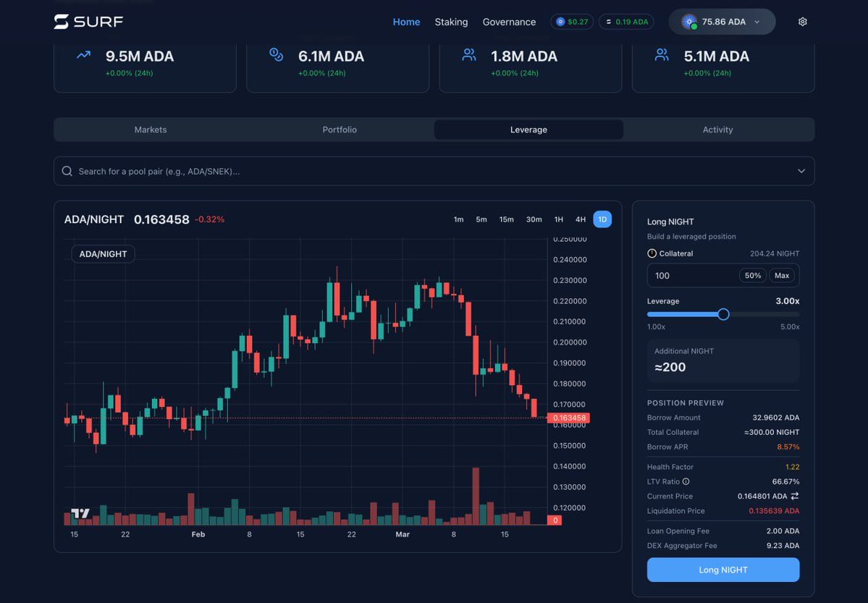This screenshot has width=868, height=603.
Task: Select the 30m chart interval
Action: pyautogui.click(x=534, y=219)
